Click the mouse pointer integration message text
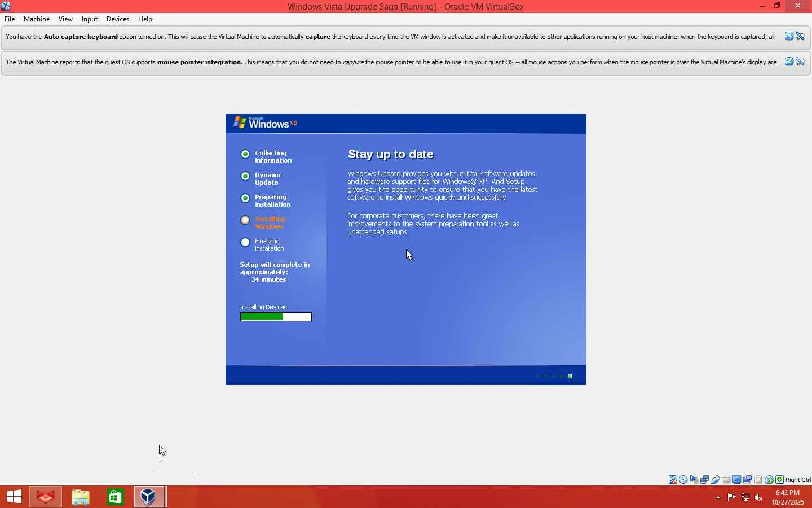The width and height of the screenshot is (812, 508). (391, 62)
